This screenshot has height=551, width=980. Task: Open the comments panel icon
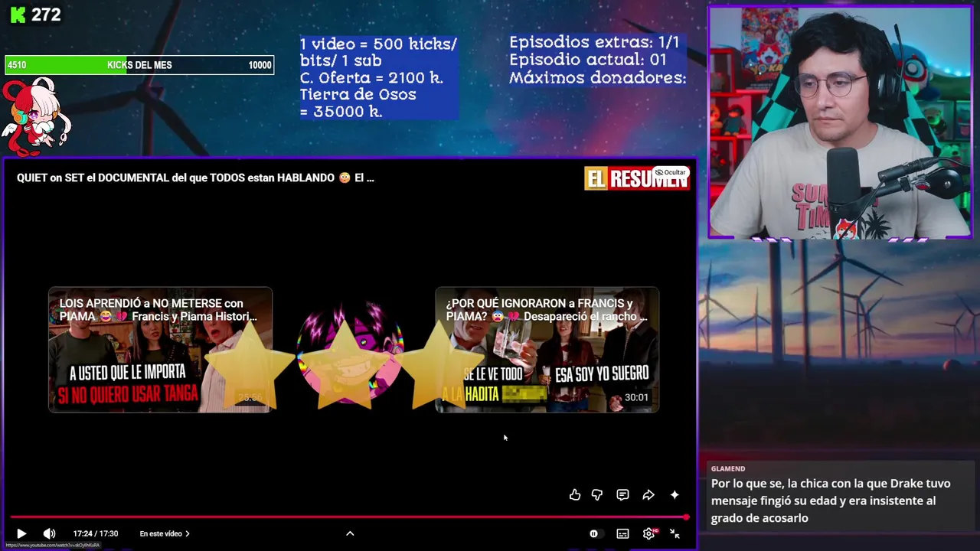(x=622, y=495)
